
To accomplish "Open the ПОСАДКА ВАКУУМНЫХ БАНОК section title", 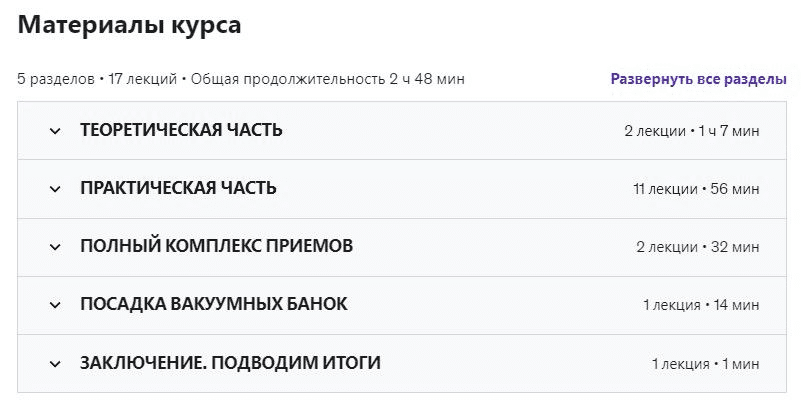I will click(214, 304).
